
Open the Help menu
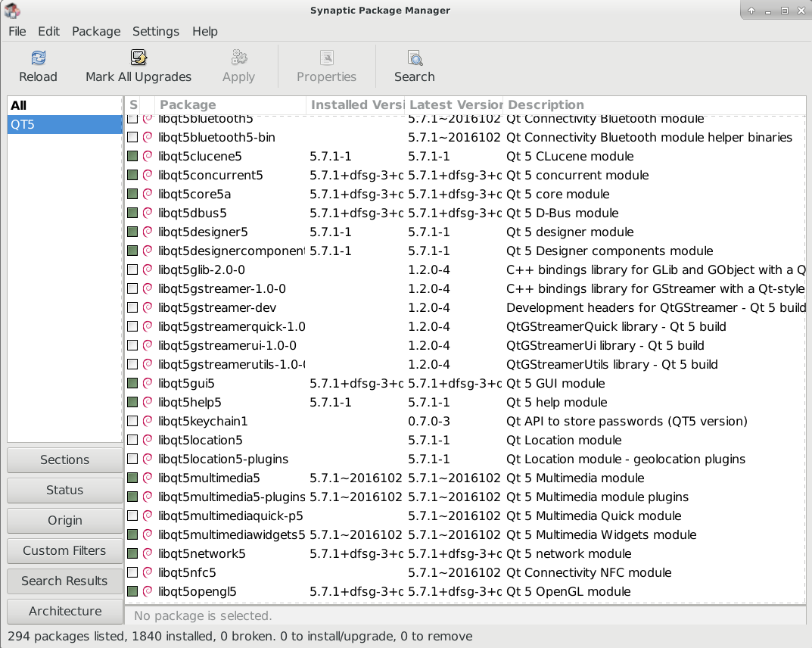pos(204,31)
